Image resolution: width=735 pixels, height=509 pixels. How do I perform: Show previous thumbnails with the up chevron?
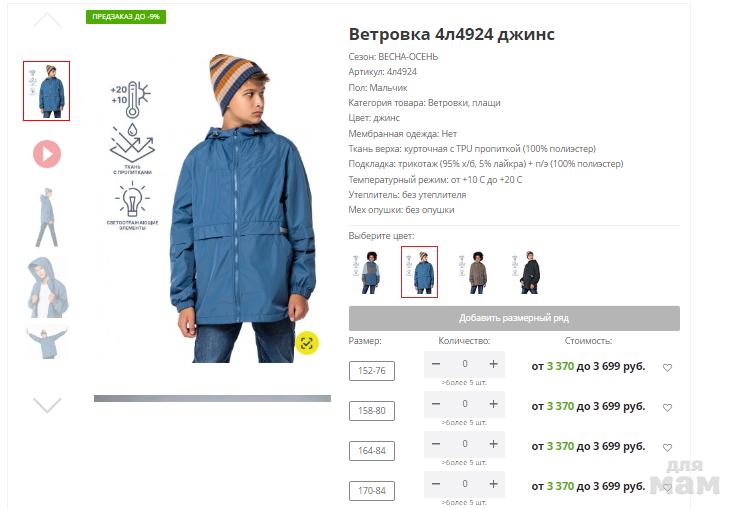point(47,21)
